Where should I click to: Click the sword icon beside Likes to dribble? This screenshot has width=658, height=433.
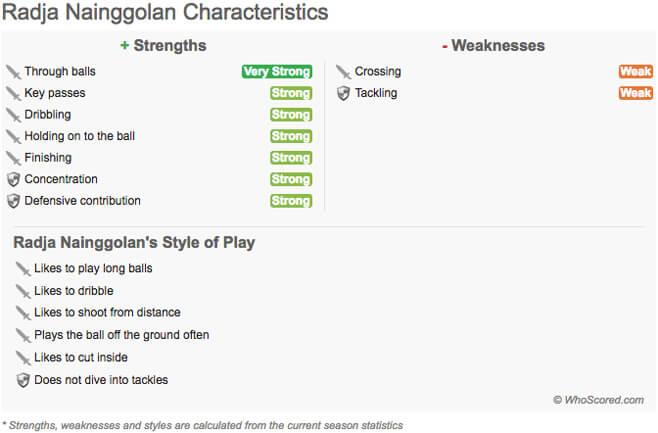click(23, 291)
